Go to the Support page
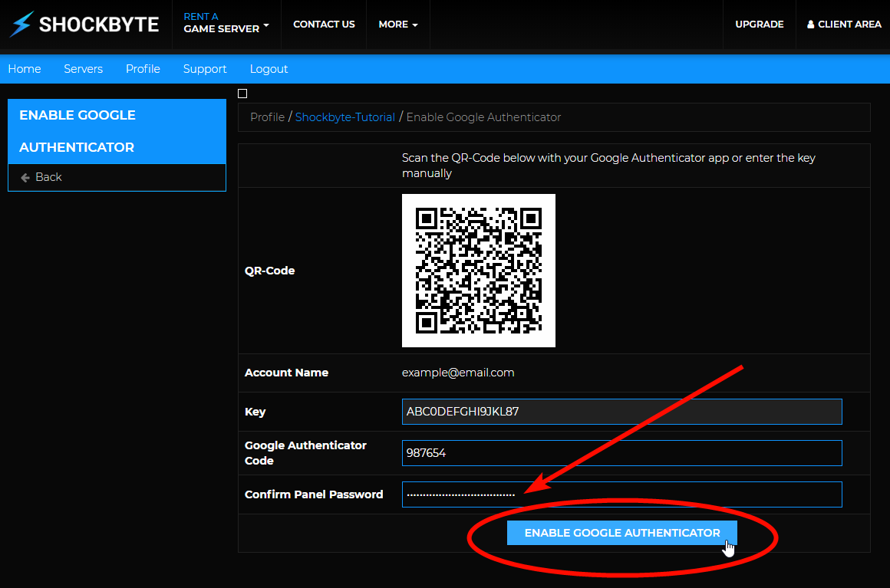890x588 pixels. coord(205,68)
